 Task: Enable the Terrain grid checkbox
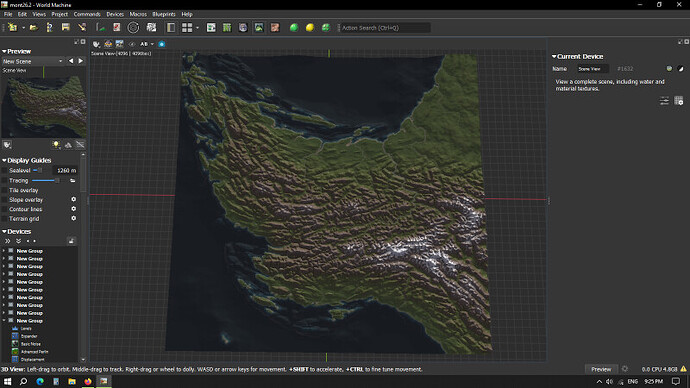pos(5,219)
